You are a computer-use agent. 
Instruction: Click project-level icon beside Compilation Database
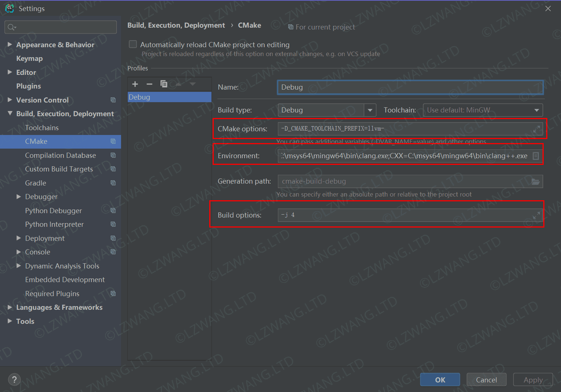[113, 155]
